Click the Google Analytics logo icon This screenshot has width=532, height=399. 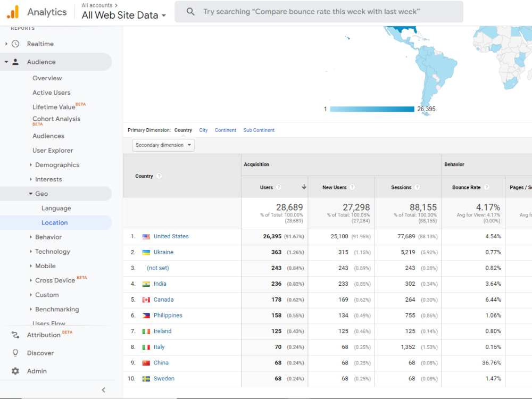point(13,12)
